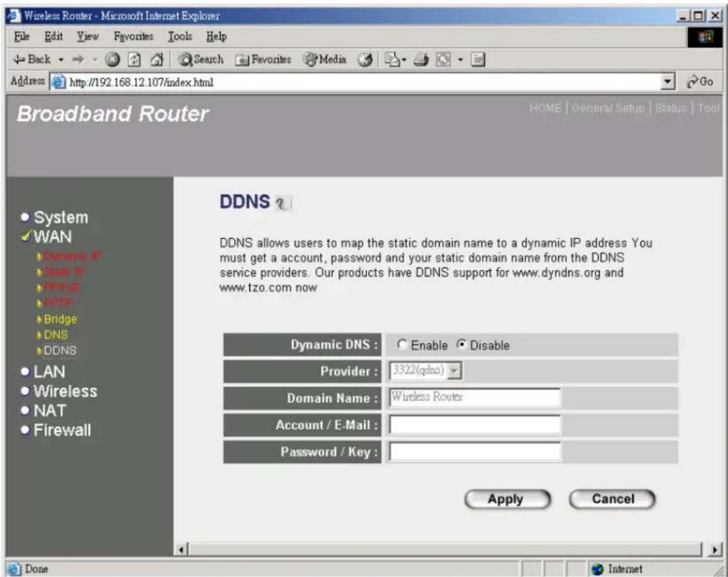
Task: Click the horizontal scrollbar left arrow
Action: tap(182, 550)
